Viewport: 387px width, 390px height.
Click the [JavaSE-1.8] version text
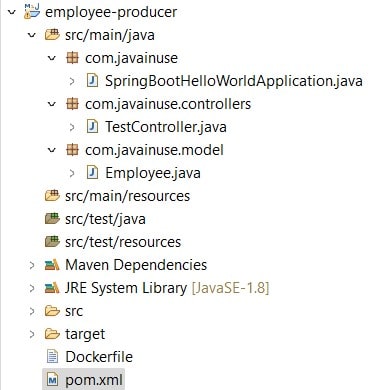pyautogui.click(x=230, y=288)
